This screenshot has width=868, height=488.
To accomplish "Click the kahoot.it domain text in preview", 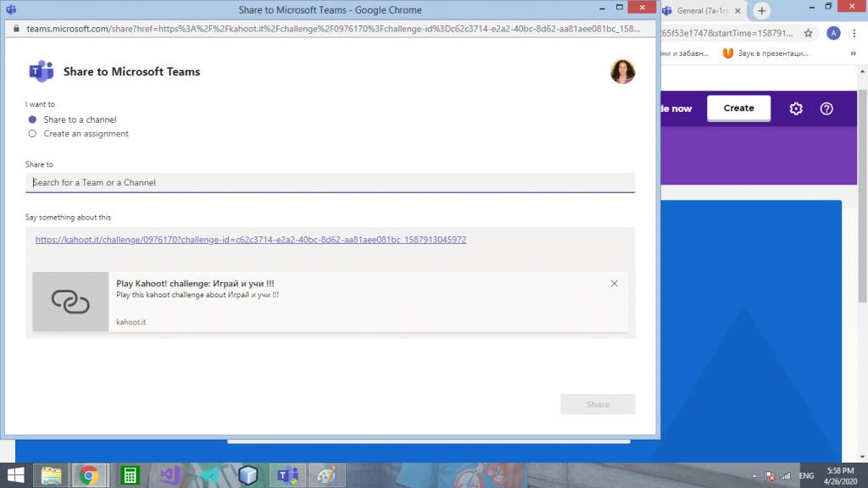I will click(x=131, y=322).
